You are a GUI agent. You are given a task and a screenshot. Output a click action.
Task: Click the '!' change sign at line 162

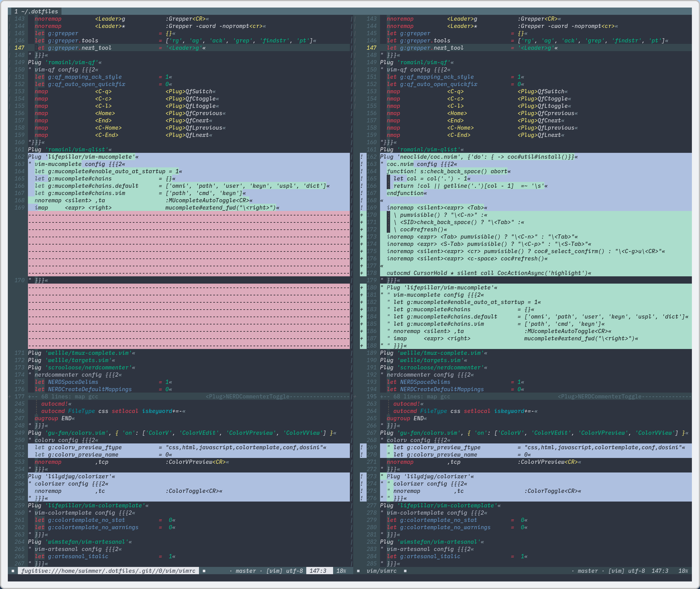[x=361, y=157]
